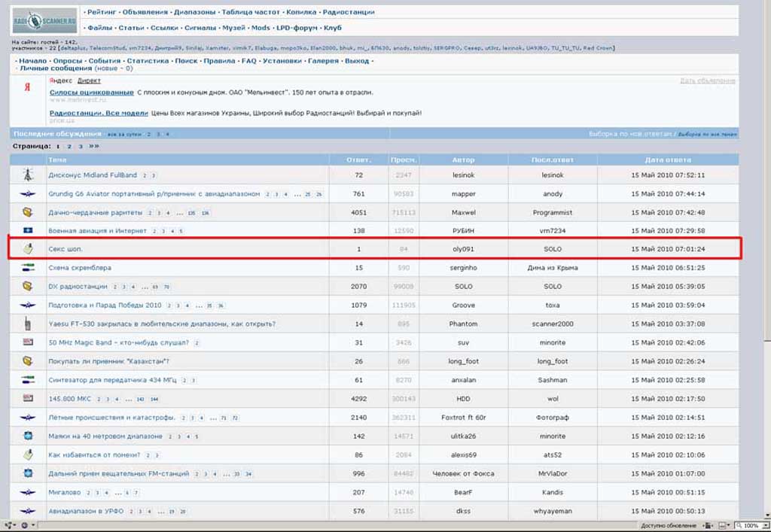Open the Секс шоп. topic link
771x532 pixels.
tap(66, 249)
